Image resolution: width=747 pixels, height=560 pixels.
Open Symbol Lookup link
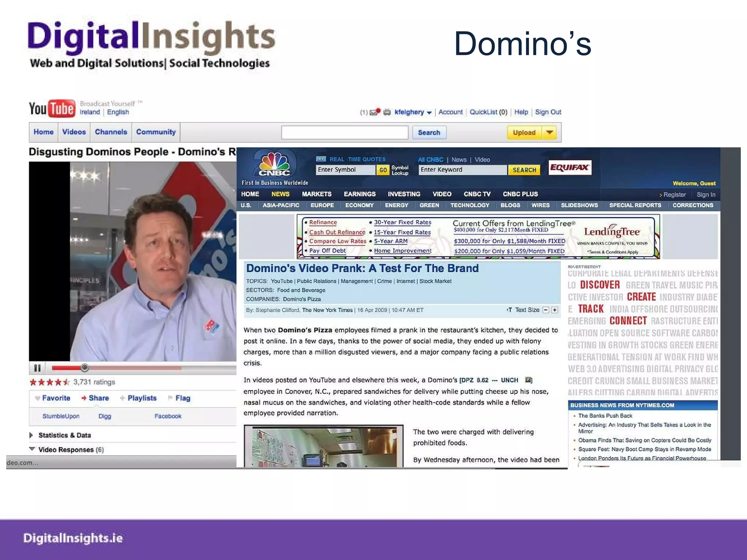pos(400,170)
